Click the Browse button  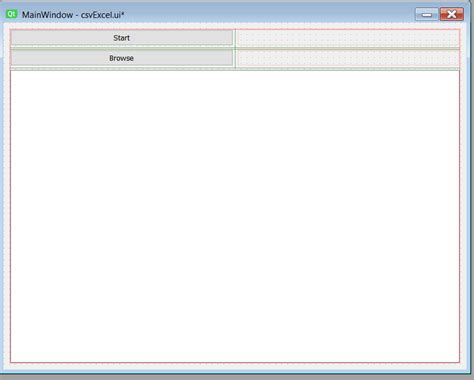122,58
